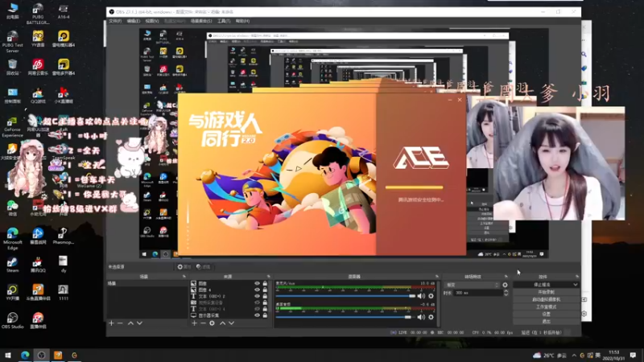Open the QQ游戏 desktop shortcut
This screenshot has height=362, width=644.
pos(38,95)
